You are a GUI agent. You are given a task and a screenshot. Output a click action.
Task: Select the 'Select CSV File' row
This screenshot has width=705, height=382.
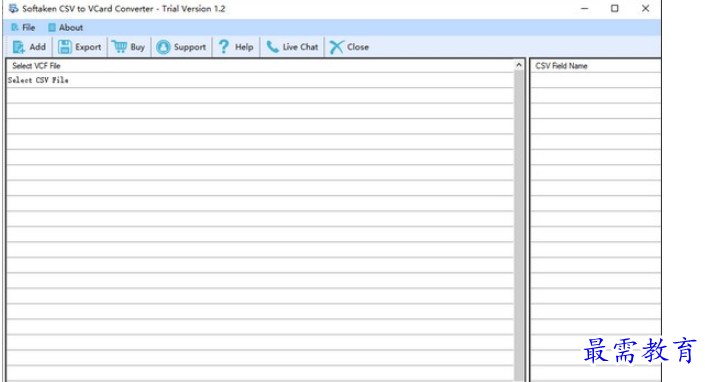tap(260, 80)
